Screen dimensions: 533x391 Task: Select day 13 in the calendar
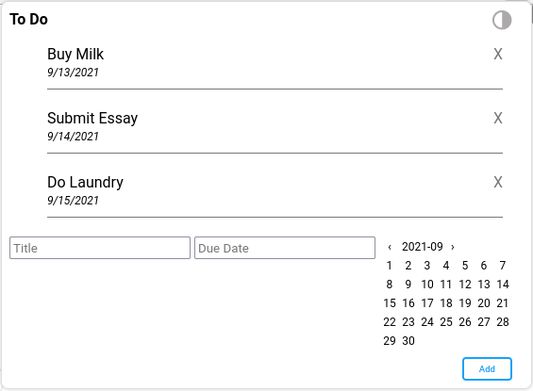pos(484,284)
